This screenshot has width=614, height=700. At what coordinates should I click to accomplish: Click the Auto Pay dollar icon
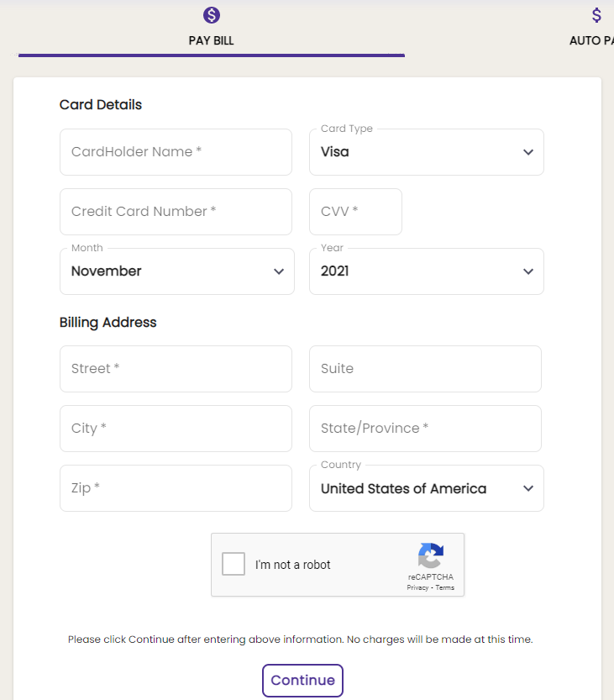596,15
